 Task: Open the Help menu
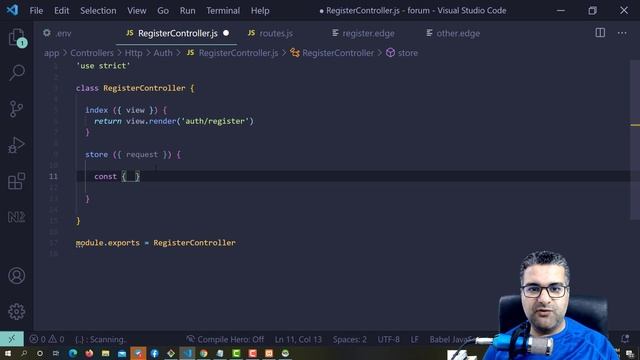pos(260,11)
